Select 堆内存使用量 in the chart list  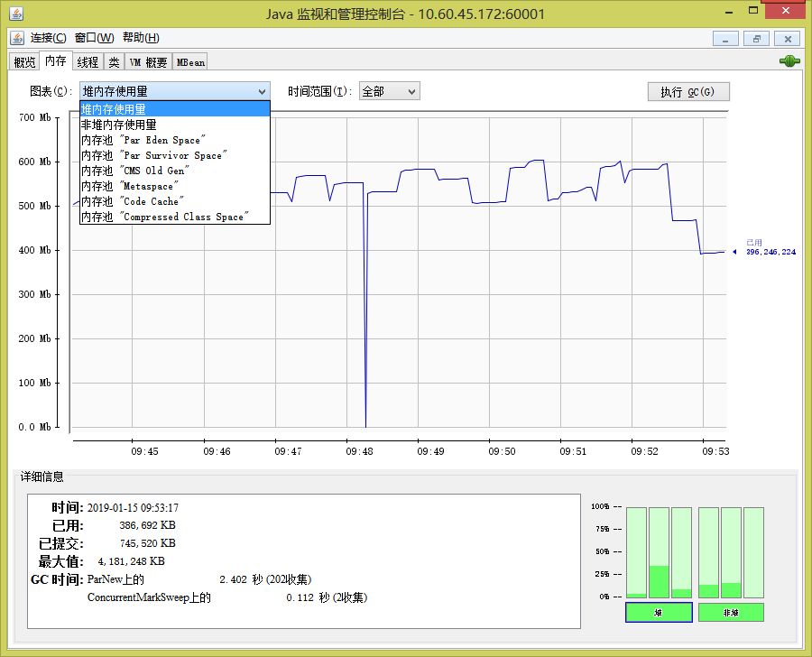pos(175,109)
